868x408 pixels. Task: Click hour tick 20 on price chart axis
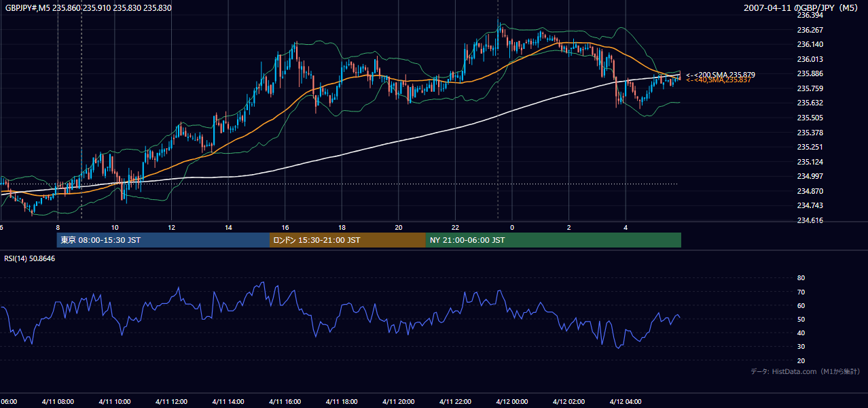[x=399, y=227]
